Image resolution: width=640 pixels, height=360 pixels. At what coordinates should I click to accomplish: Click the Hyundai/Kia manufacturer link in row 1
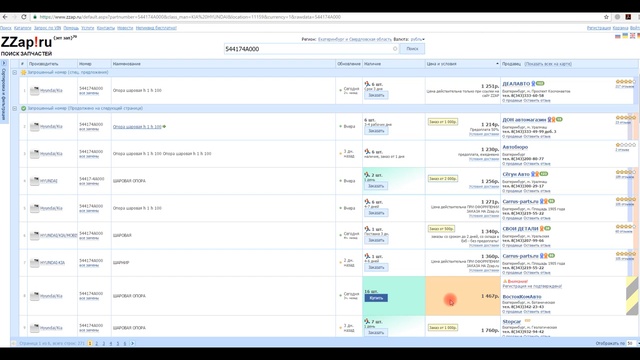51,91
